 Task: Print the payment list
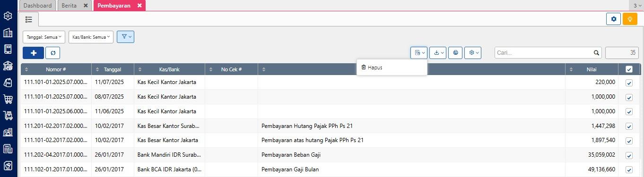pyautogui.click(x=455, y=53)
